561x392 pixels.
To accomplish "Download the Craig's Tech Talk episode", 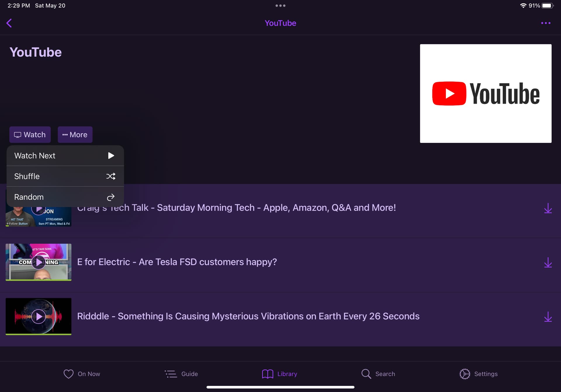I will [x=548, y=208].
